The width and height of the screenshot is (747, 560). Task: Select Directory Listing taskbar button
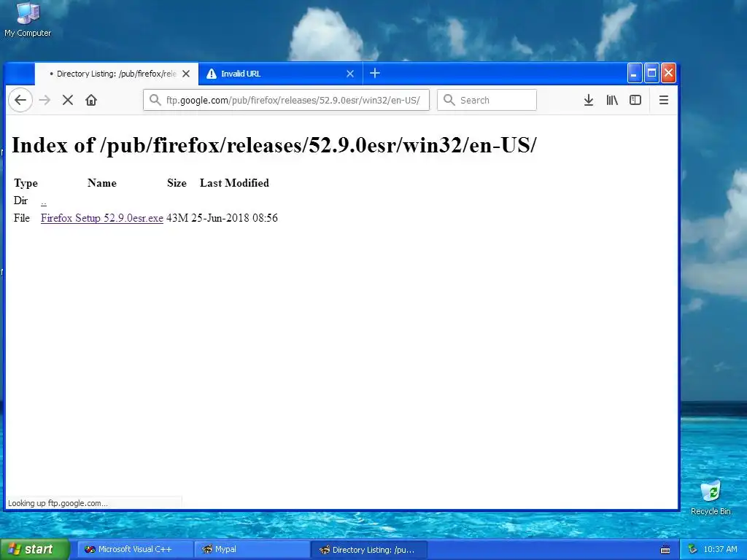pyautogui.click(x=368, y=550)
